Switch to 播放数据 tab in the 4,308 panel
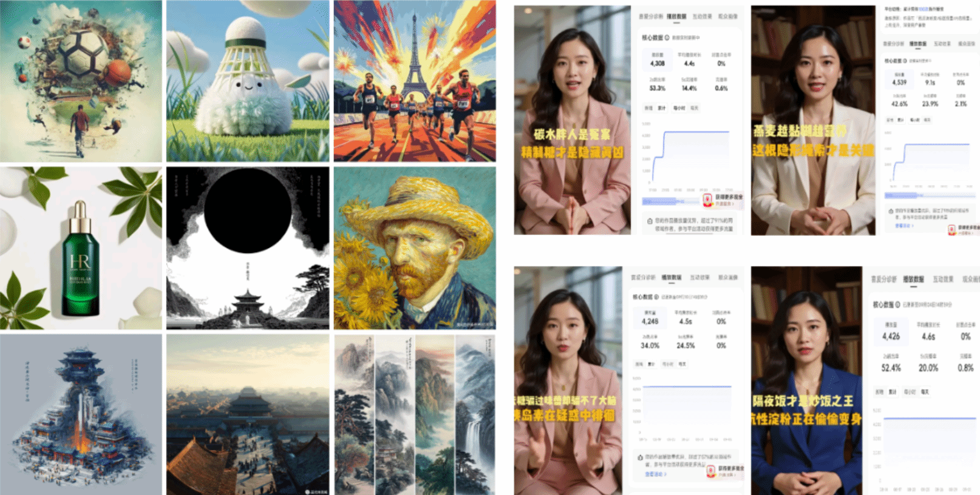Viewport: 980px width, 495px height. (x=676, y=16)
